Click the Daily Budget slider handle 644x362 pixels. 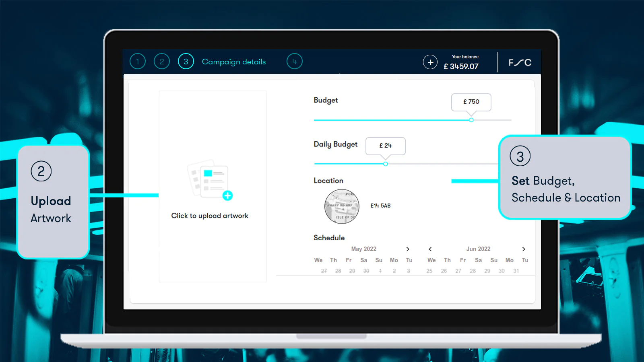(386, 164)
